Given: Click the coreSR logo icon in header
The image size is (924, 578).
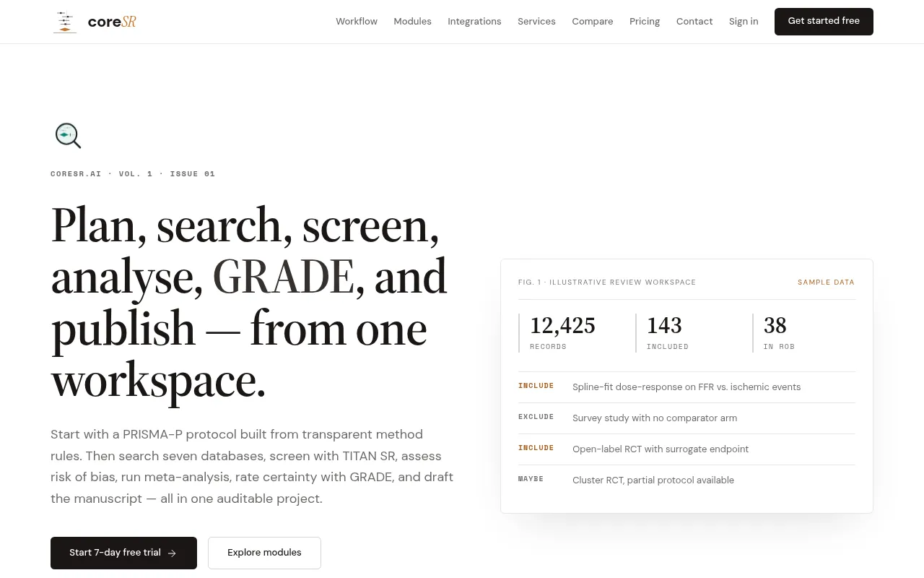Looking at the screenshot, I should tap(65, 22).
